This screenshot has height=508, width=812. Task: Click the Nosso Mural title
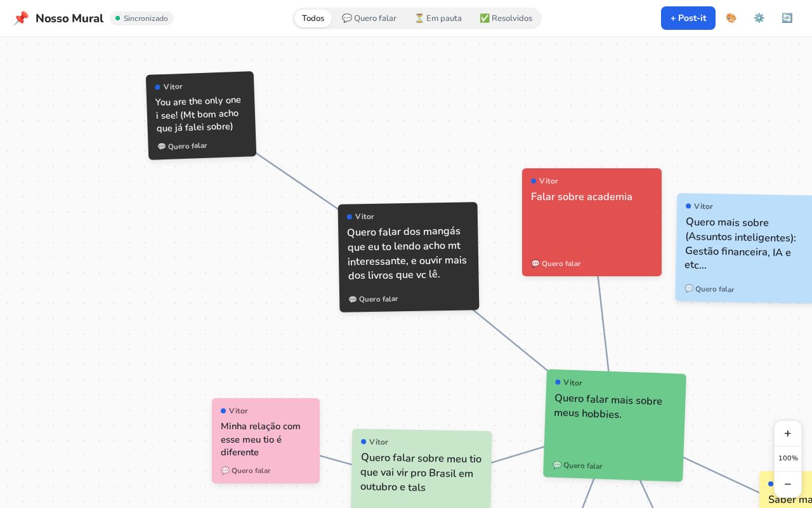(69, 18)
